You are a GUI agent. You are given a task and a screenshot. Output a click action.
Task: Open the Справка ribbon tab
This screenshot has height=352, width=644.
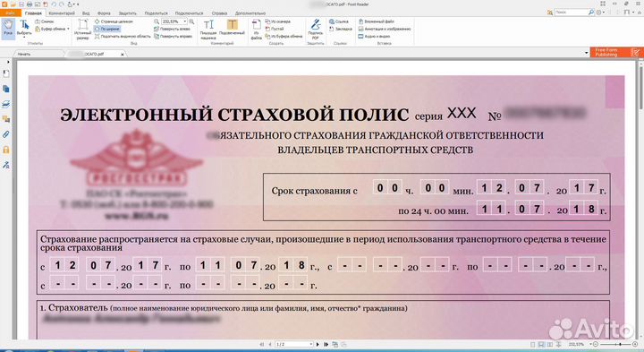[219, 13]
